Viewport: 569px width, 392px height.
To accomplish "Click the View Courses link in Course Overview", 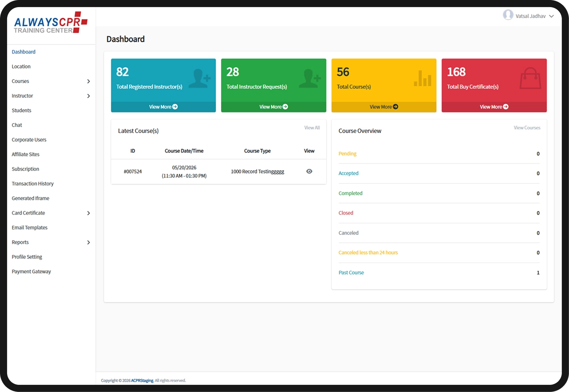I will tap(527, 127).
